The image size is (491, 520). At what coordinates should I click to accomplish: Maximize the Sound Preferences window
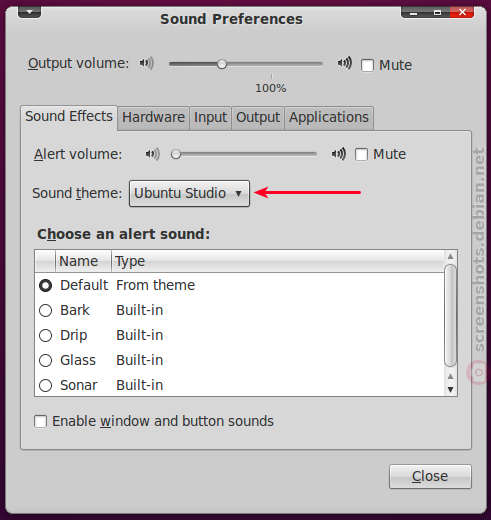pyautogui.click(x=437, y=13)
